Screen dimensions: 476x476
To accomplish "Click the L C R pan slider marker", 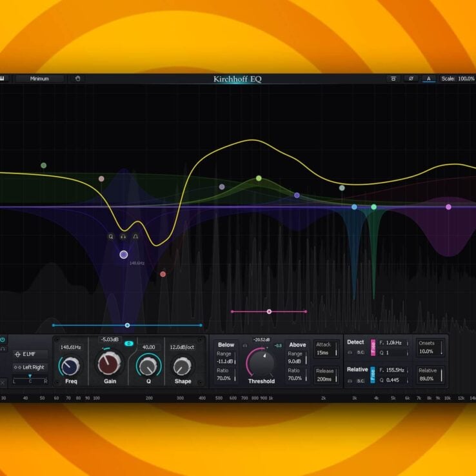I will pyautogui.click(x=30, y=376).
